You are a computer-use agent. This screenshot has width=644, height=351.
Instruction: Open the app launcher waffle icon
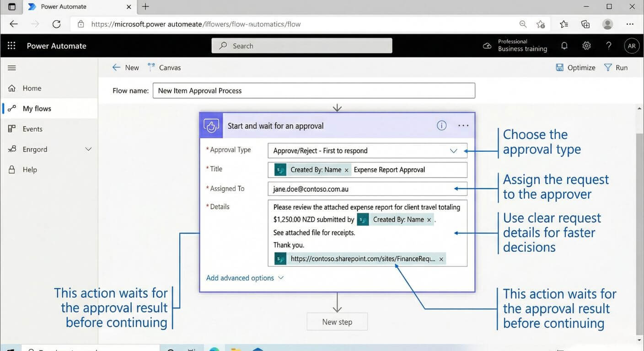pyautogui.click(x=11, y=46)
